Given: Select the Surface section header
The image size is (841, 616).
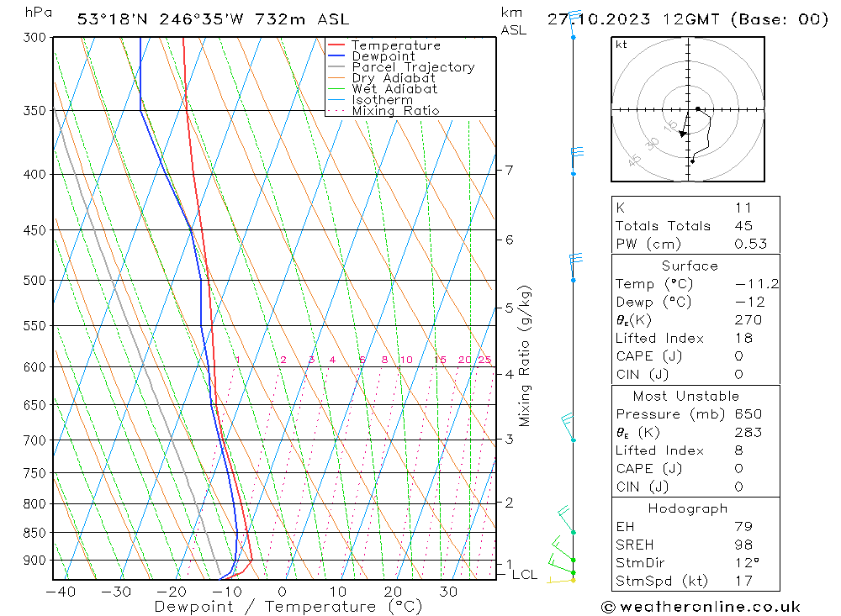Looking at the screenshot, I should pos(690,266).
